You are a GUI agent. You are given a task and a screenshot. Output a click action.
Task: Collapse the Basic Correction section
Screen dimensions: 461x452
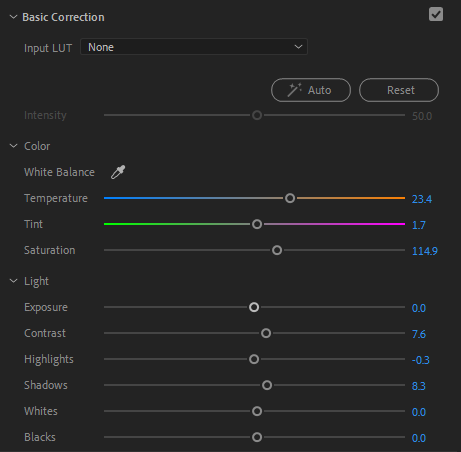click(13, 17)
